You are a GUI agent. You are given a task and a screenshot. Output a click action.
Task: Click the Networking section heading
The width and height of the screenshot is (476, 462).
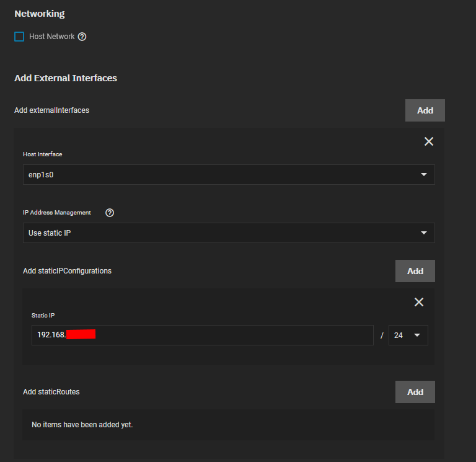pyautogui.click(x=40, y=14)
